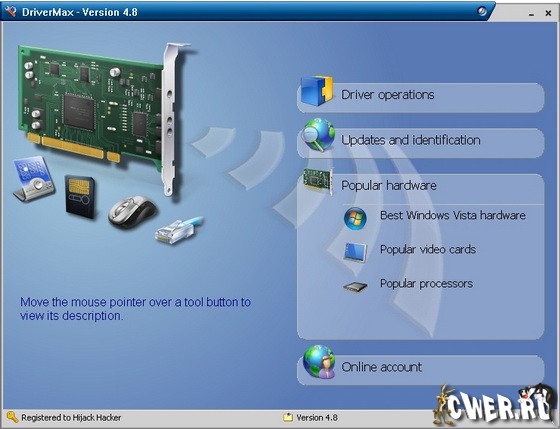
Task: Minimize the DriverMax window
Action: (x=531, y=13)
